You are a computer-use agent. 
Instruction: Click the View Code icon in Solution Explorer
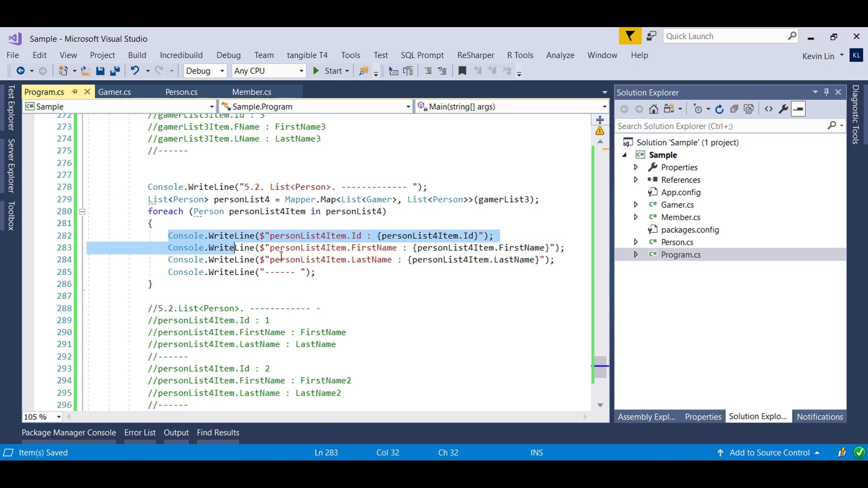(769, 109)
